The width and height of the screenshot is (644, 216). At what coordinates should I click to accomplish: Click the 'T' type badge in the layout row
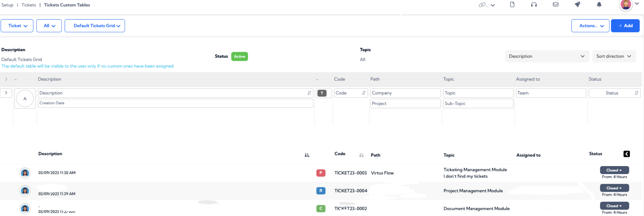click(x=322, y=93)
